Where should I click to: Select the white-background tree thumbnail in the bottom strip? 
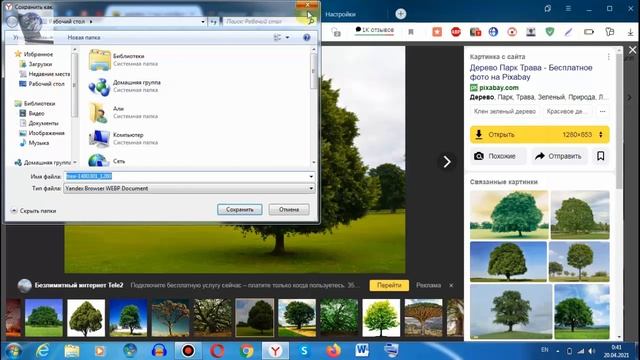[86, 318]
